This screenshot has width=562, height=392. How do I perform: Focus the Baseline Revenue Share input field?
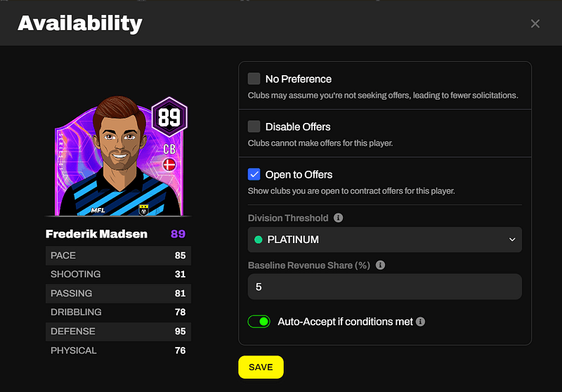[x=384, y=287]
